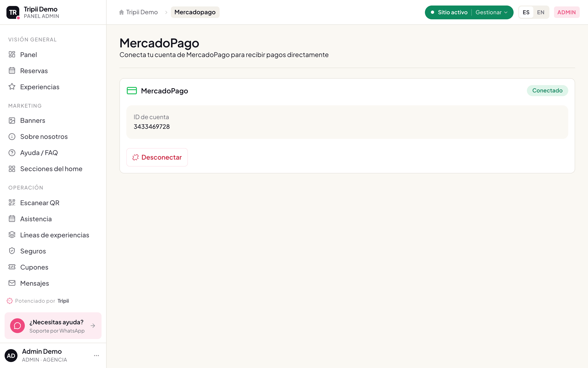
Task: Open the Panel menu item
Action: coord(53,55)
